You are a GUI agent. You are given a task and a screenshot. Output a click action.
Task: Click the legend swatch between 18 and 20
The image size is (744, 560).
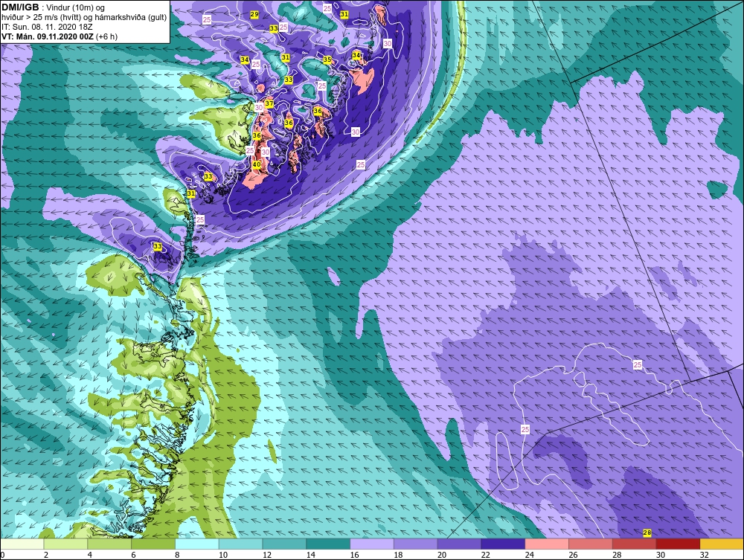coord(416,544)
